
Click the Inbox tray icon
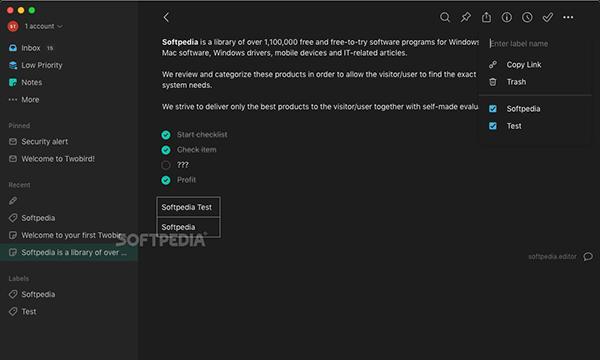point(13,48)
